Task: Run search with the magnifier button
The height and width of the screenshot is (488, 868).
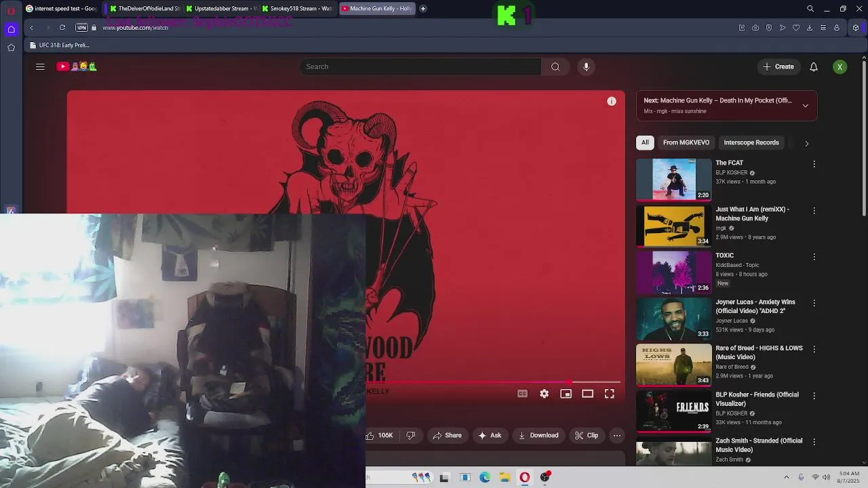Action: 555,66
